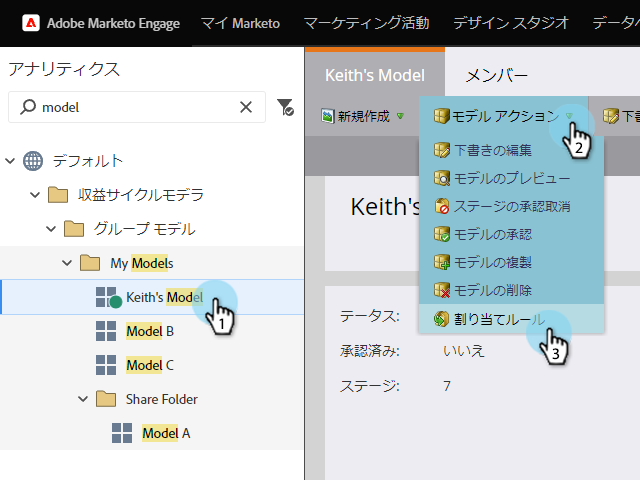Click the モデルの削除 red X icon
The image size is (640, 480).
pos(442,290)
